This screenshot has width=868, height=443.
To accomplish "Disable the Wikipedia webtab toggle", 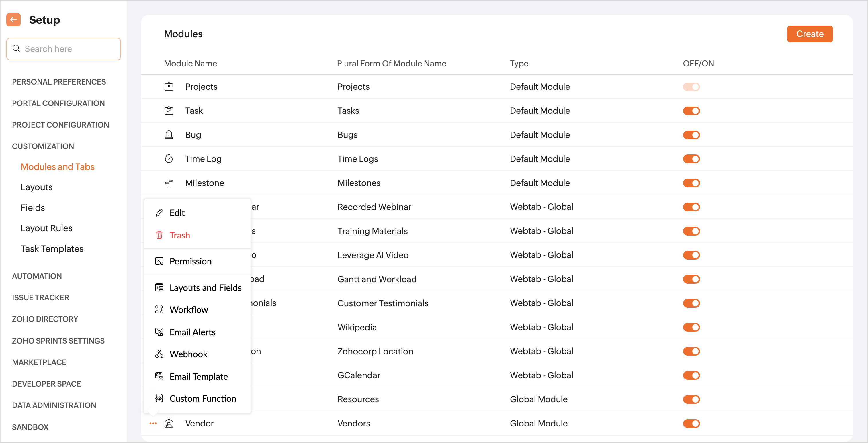I will [x=691, y=327].
